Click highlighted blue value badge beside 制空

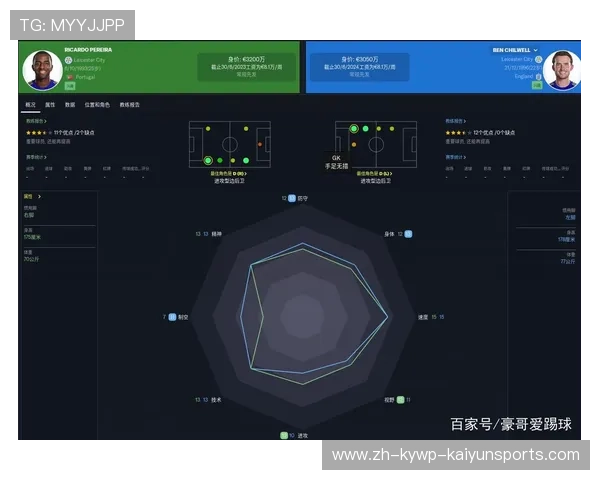[x=173, y=317]
